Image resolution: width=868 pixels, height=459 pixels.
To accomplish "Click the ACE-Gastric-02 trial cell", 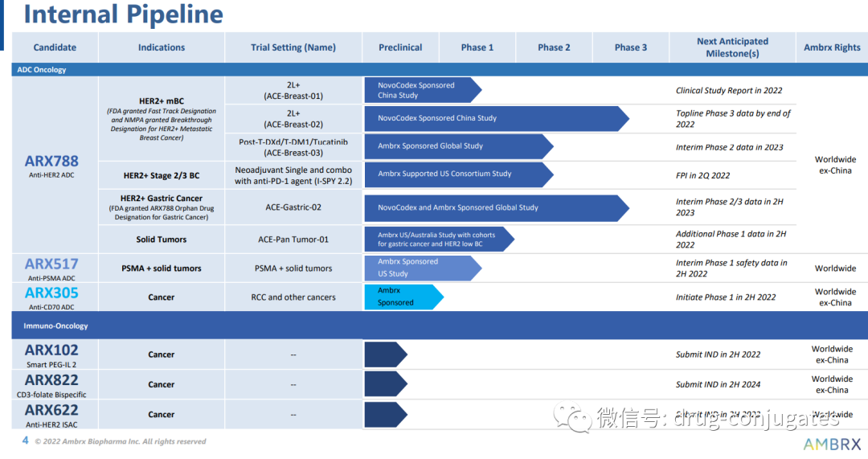I will pyautogui.click(x=293, y=207).
